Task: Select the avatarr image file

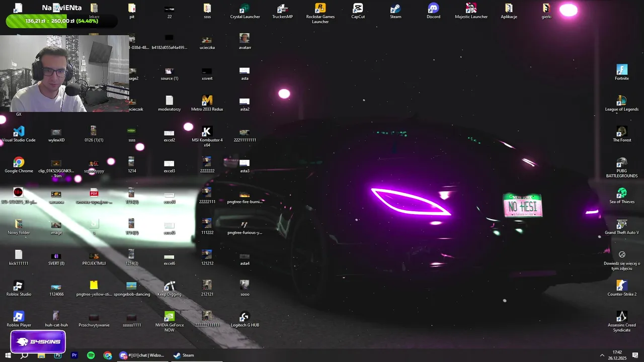Action: 245,42
